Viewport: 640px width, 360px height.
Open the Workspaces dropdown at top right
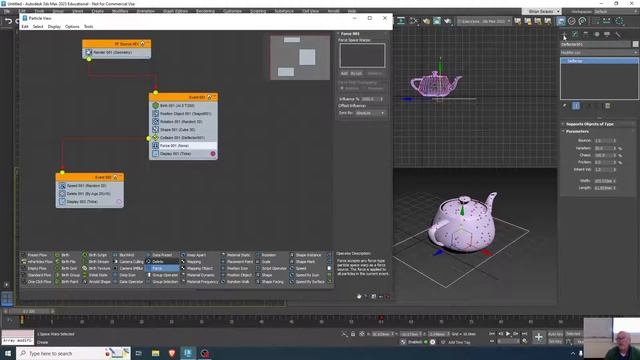click(616, 11)
